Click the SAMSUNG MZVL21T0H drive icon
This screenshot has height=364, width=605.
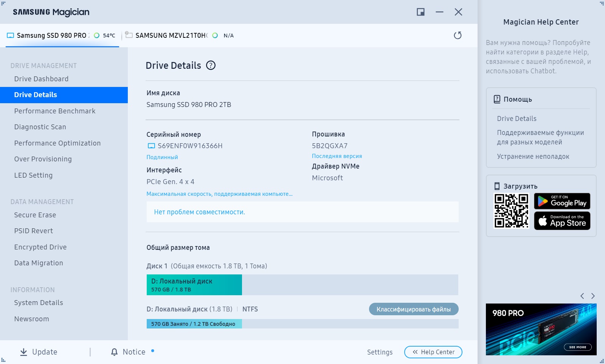tap(129, 35)
